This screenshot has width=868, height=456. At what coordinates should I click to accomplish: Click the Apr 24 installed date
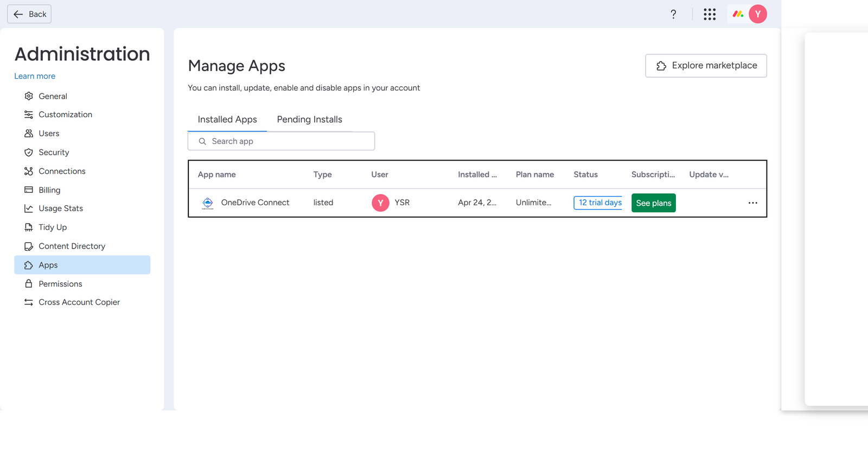coord(477,202)
